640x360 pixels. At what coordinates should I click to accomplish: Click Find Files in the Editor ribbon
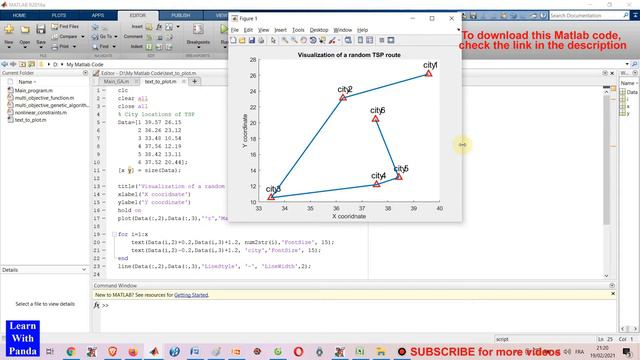point(65,27)
